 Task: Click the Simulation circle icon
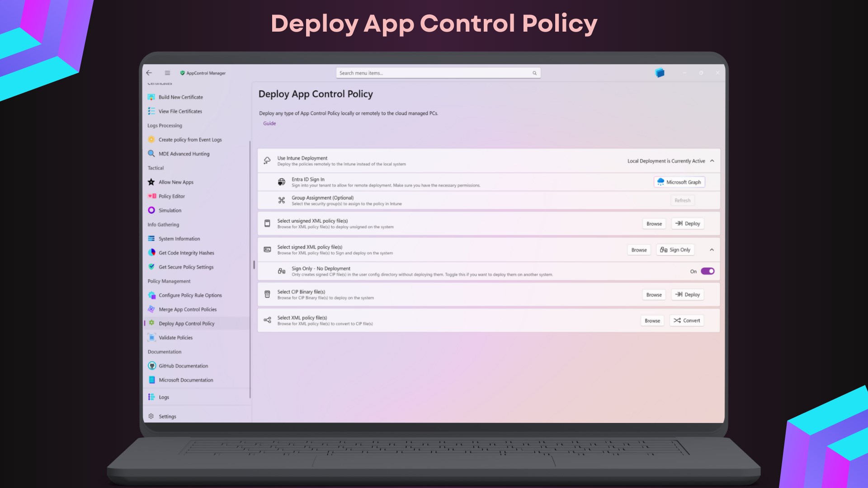[x=151, y=210]
